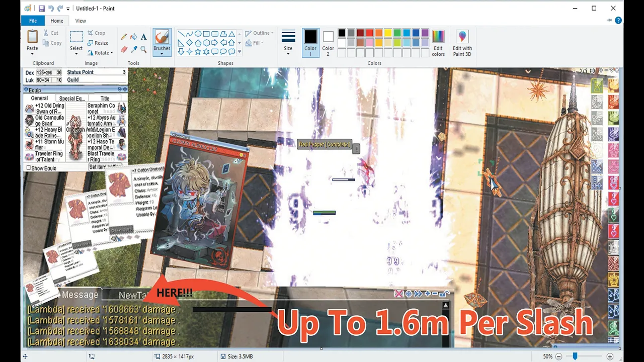This screenshot has height=362, width=644.
Task: Open the Resize dialog
Action: [98, 43]
